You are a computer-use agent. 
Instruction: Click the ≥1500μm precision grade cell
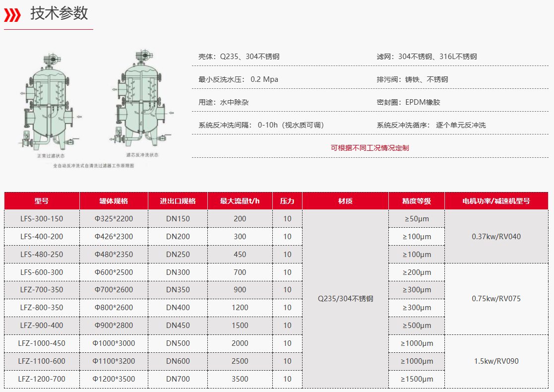(416, 379)
